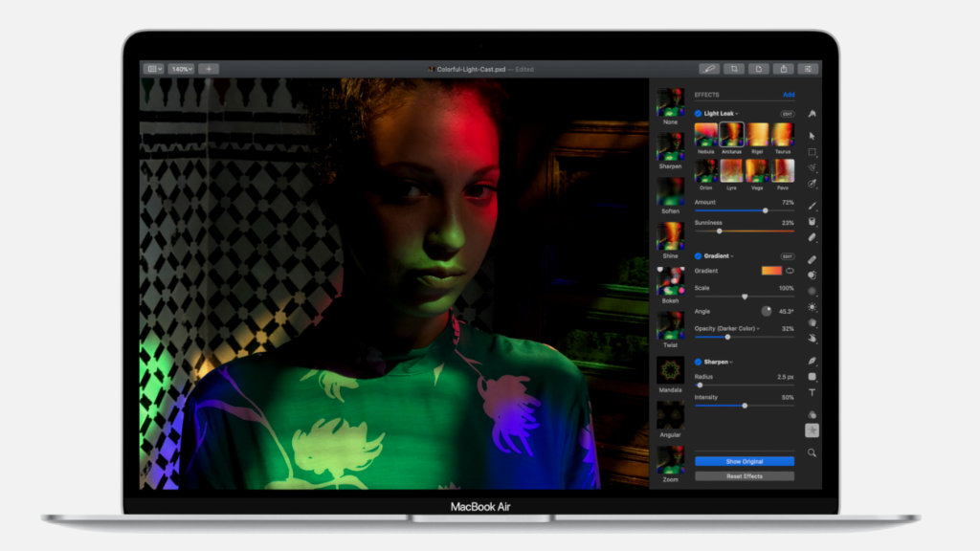Select the Lighten sun-shaped tool
This screenshot has width=980, height=551.
(812, 307)
